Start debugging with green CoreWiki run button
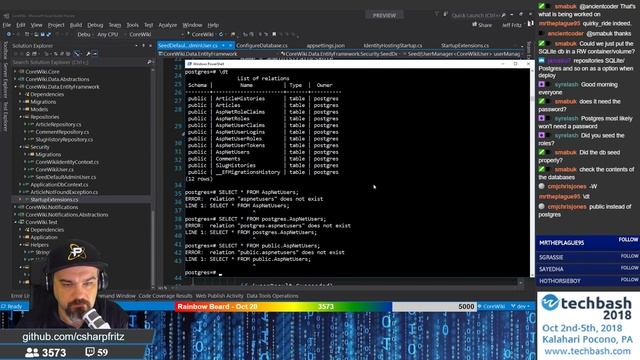640x360 pixels. [x=200, y=34]
